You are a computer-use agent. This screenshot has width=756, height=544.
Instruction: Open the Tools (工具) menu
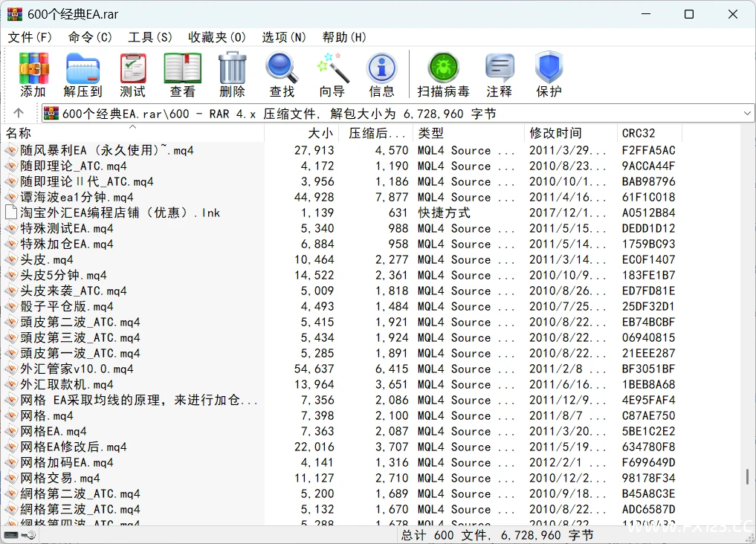point(150,37)
